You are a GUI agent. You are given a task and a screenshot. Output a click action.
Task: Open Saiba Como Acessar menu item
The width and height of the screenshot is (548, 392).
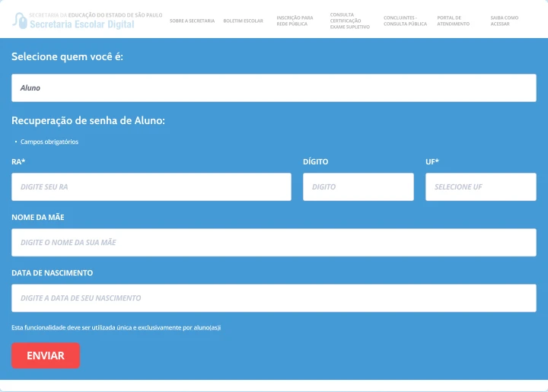505,21
